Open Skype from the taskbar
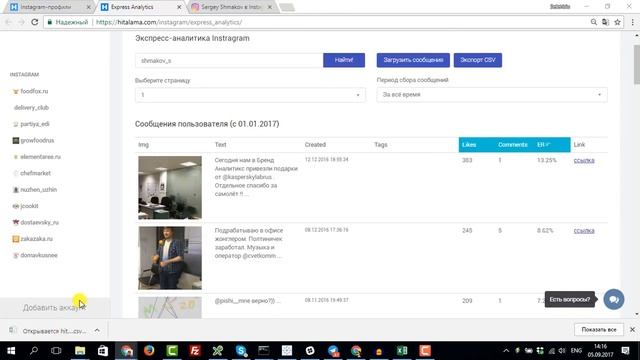This screenshot has width=640, height=360. (x=241, y=351)
